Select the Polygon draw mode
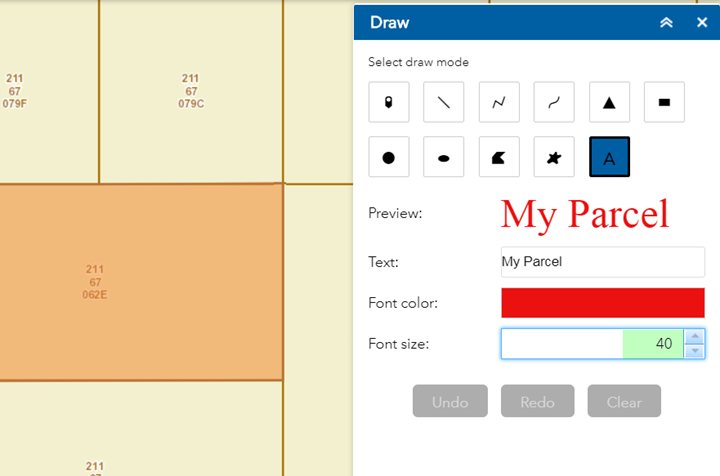 [x=499, y=157]
